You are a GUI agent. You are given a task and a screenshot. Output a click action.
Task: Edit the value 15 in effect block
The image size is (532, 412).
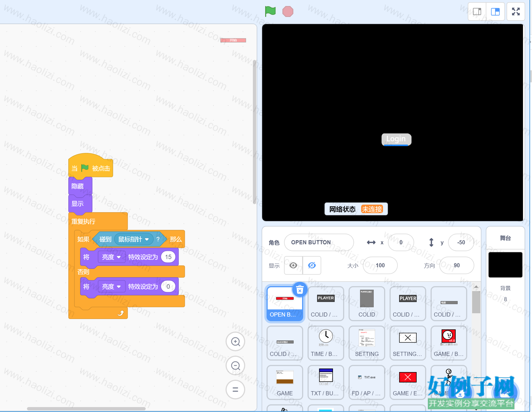pyautogui.click(x=168, y=257)
